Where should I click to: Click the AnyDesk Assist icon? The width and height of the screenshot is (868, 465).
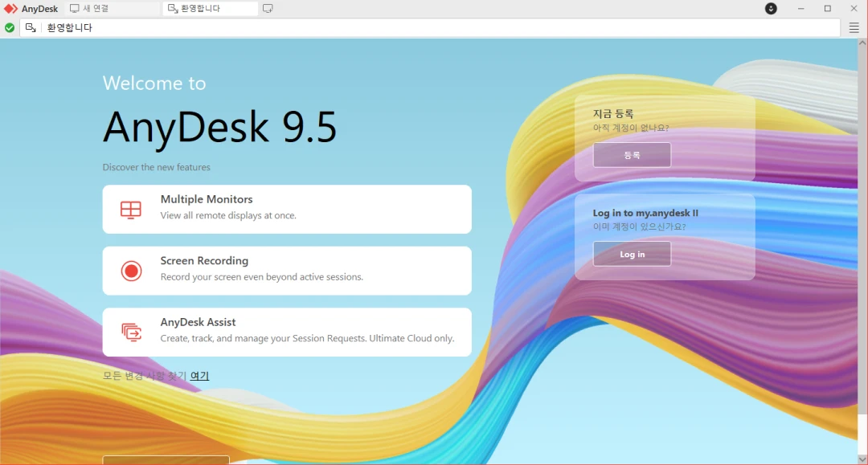coord(131,332)
